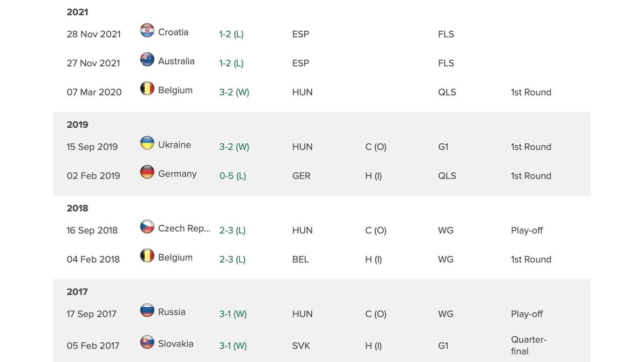Click the 2017 year heading
The width and height of the screenshot is (644, 362).
77,292
